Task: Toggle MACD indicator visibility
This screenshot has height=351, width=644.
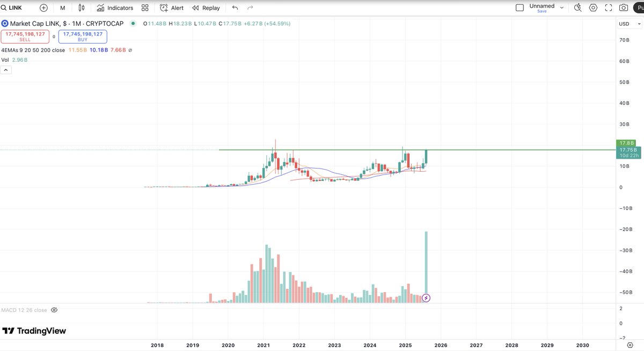Action: coord(54,310)
